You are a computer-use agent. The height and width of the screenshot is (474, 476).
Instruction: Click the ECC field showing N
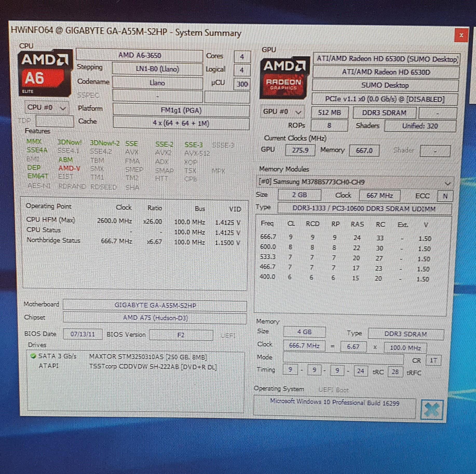(445, 196)
